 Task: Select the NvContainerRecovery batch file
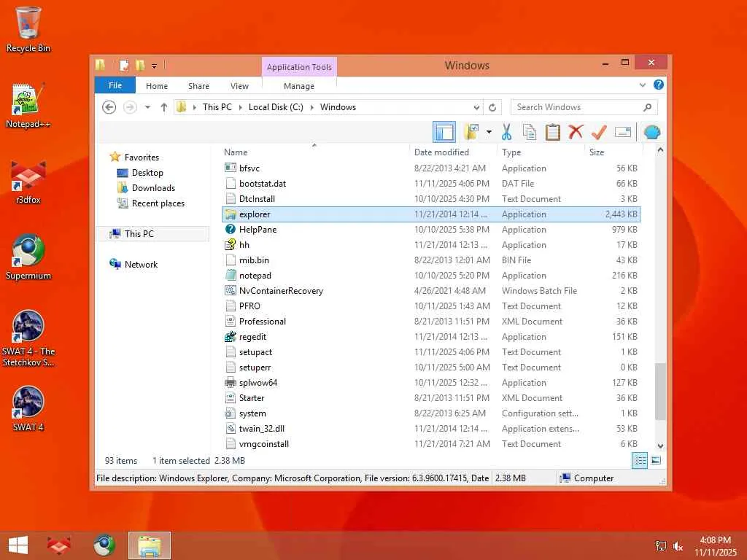(430, 290)
